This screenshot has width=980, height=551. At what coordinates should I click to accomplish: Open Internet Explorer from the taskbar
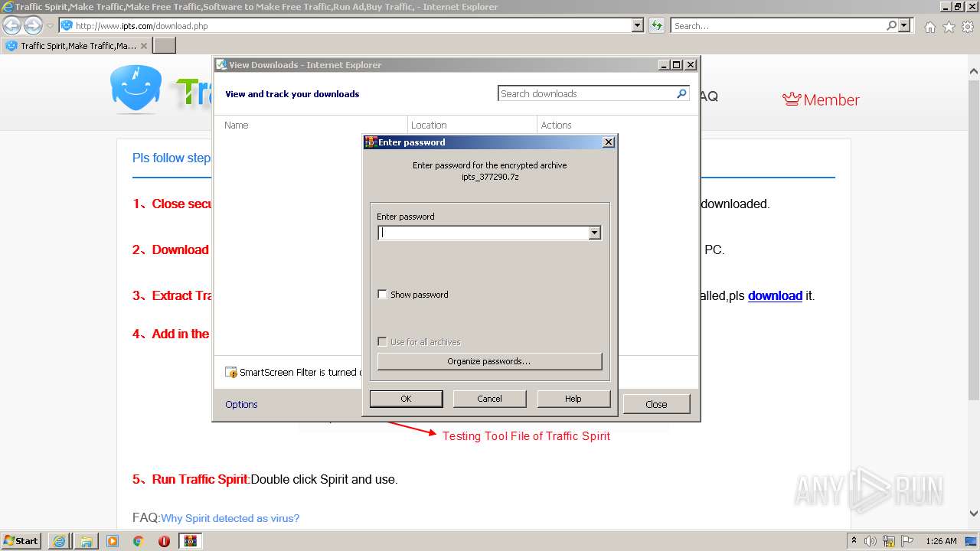(x=59, y=541)
